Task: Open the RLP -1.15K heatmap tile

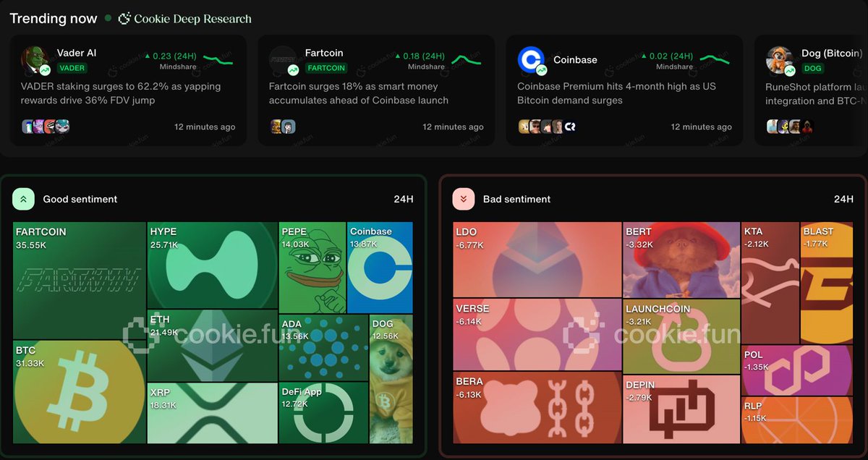Action: 797,420
